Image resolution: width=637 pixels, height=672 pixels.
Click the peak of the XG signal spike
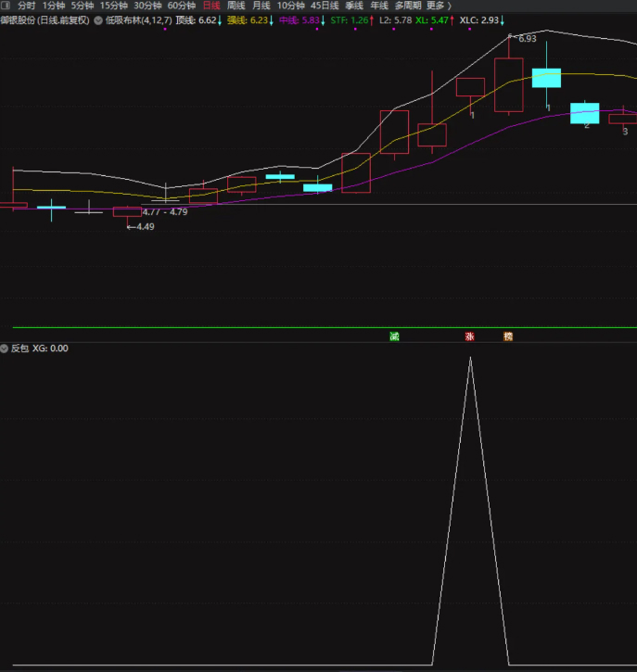(470, 358)
